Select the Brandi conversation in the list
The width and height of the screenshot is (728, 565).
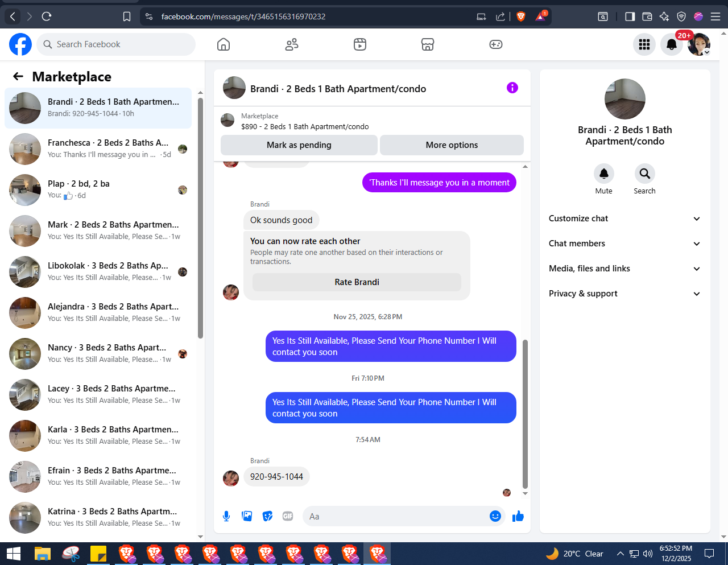pos(98,108)
